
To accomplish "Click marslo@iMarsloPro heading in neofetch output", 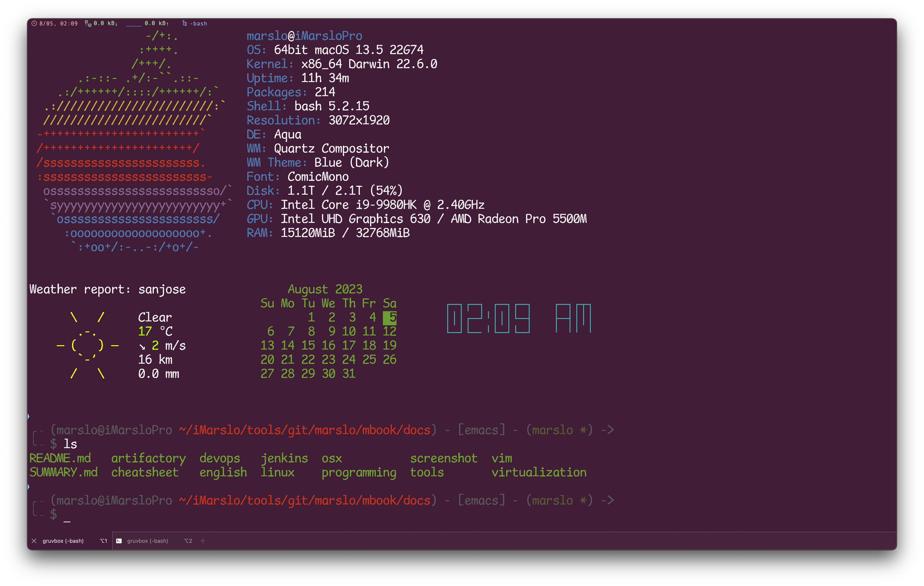I will (304, 36).
